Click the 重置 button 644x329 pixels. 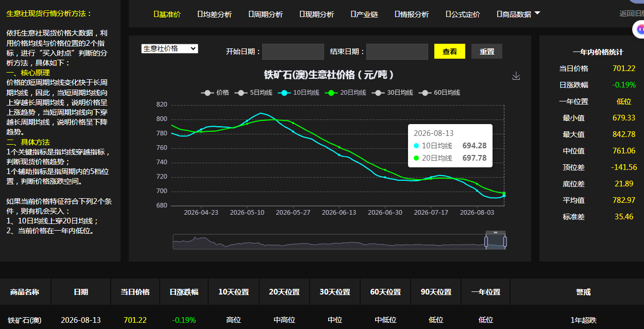pos(487,51)
